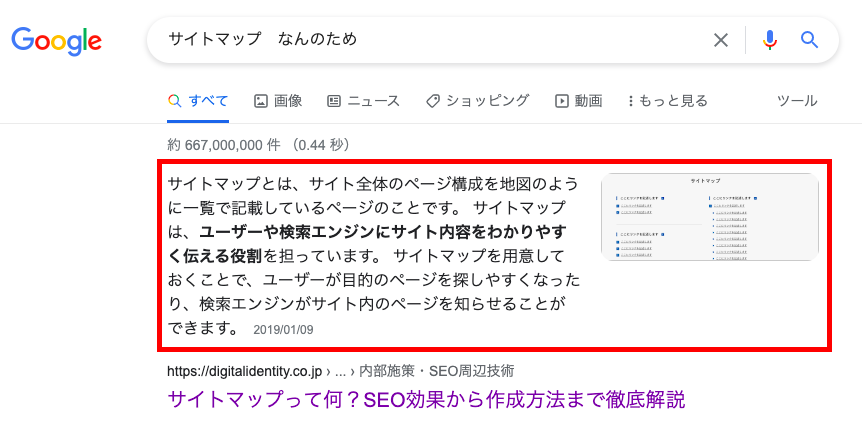Open the 動画 results tab
This screenshot has width=862, height=421.
click(578, 101)
